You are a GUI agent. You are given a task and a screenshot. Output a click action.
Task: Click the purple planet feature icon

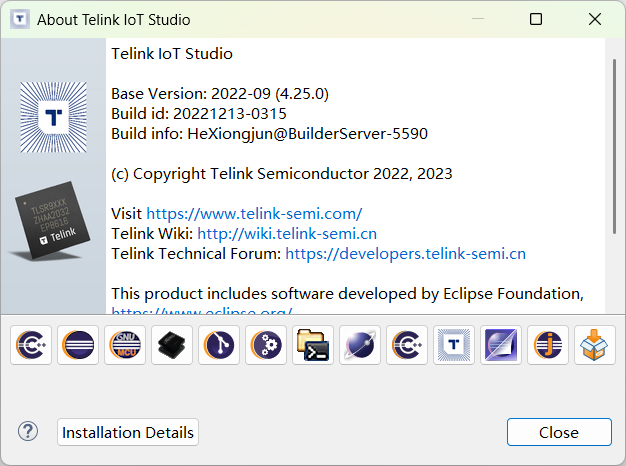click(x=360, y=345)
